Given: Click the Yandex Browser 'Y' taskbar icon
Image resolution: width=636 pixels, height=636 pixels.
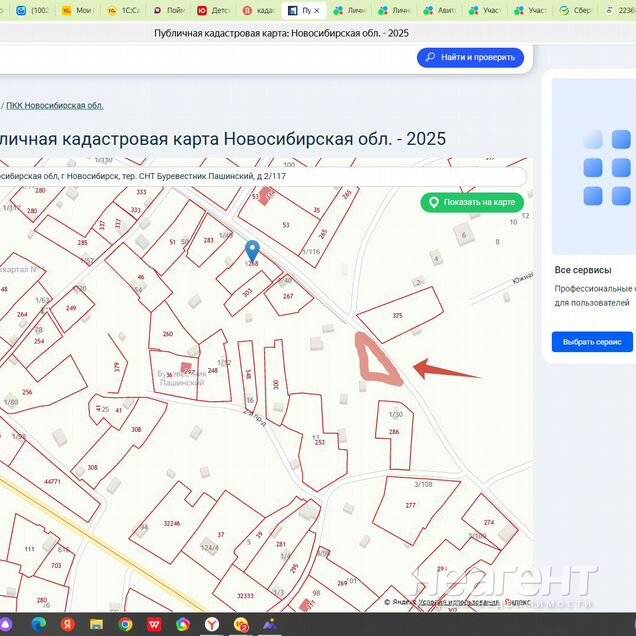Looking at the screenshot, I should coord(213,624).
